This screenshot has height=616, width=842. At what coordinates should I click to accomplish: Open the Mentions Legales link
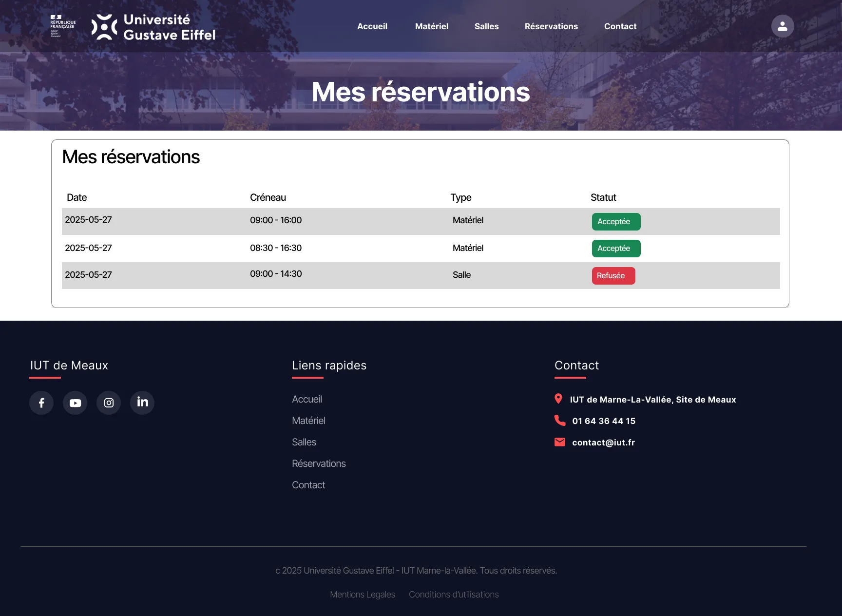pyautogui.click(x=363, y=595)
